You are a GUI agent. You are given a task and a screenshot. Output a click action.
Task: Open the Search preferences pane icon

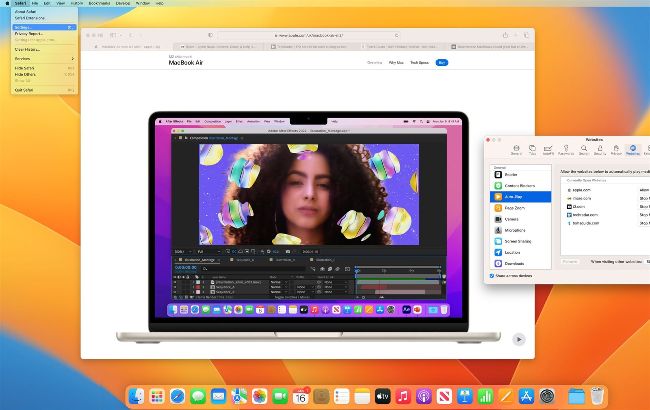[581, 150]
